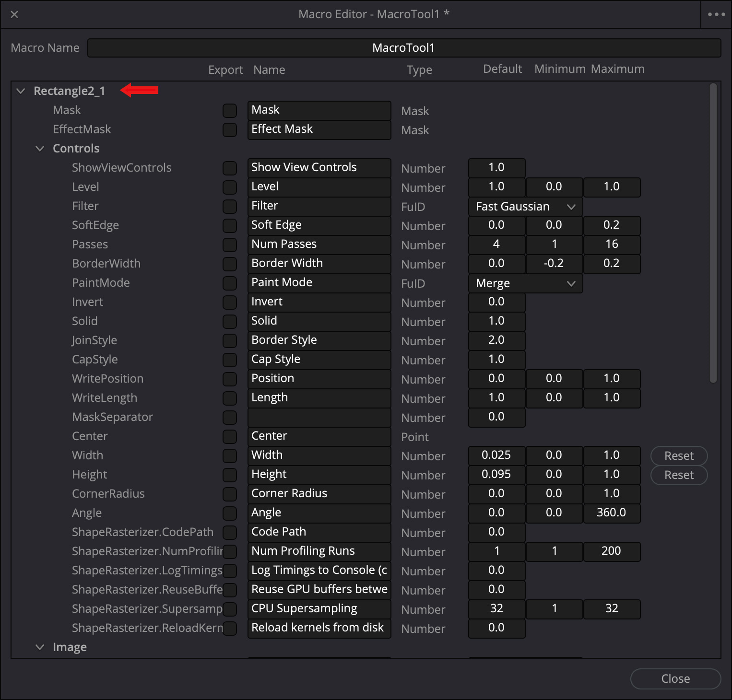Toggle export for Corner Radius
Screen dimensions: 732x700
(x=230, y=494)
